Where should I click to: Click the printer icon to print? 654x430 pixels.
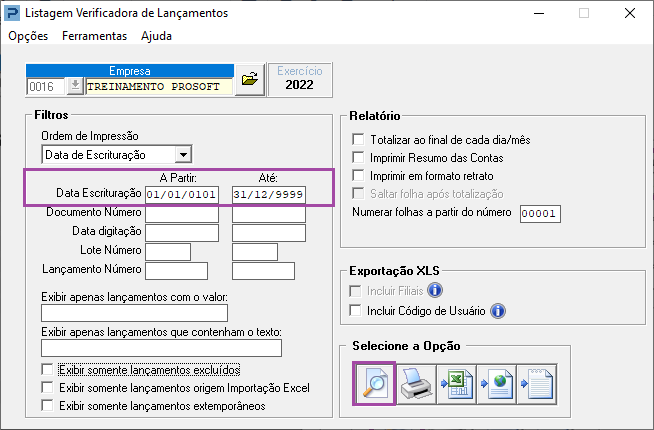point(416,384)
